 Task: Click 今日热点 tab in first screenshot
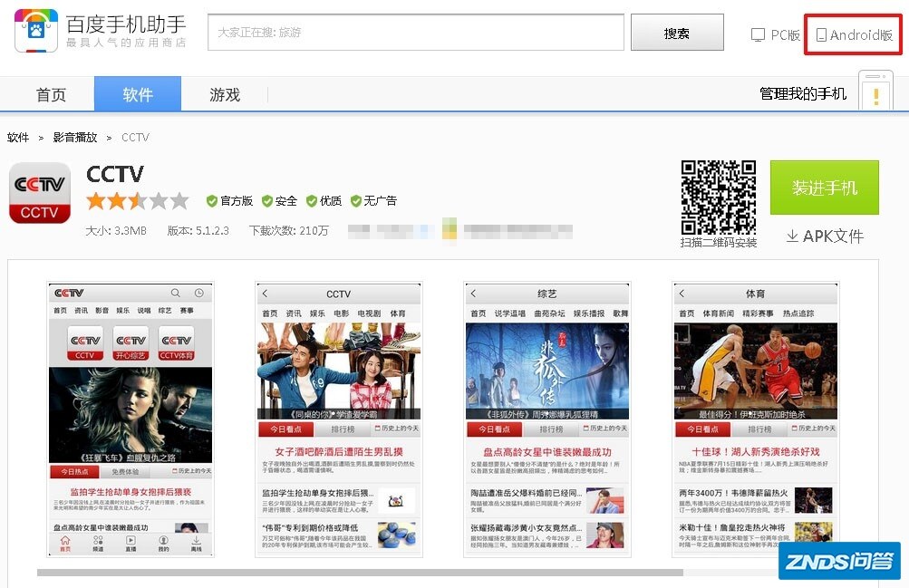point(75,471)
